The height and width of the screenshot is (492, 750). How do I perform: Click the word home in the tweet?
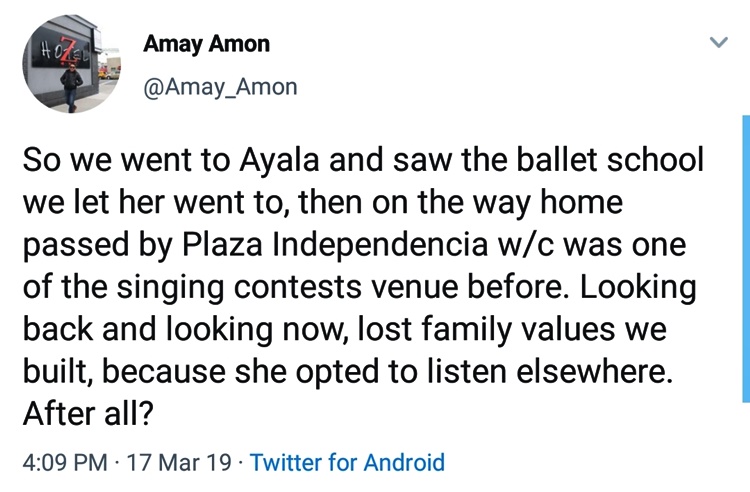click(582, 202)
